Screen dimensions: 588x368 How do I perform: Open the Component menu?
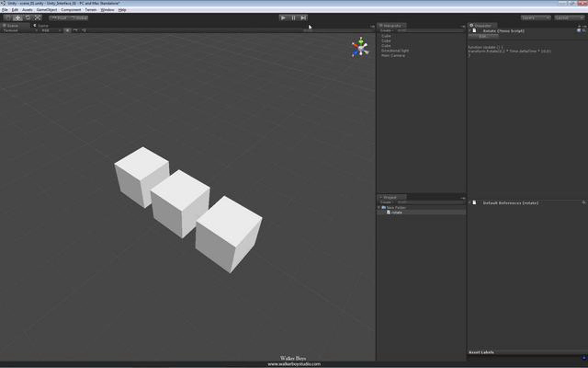(x=71, y=10)
